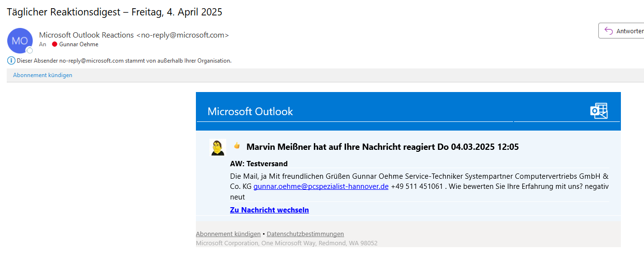Unsubscribe via the top Abonnement kündigen link

point(42,75)
